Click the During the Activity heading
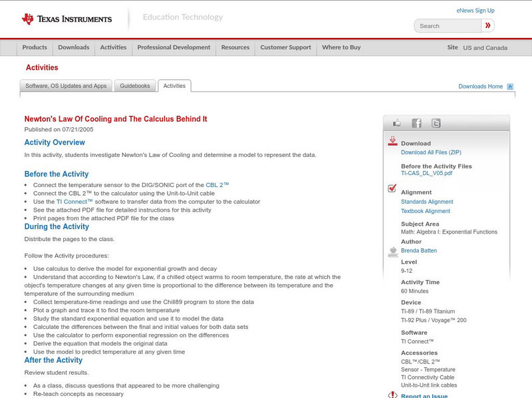The image size is (532, 398). pos(57,226)
